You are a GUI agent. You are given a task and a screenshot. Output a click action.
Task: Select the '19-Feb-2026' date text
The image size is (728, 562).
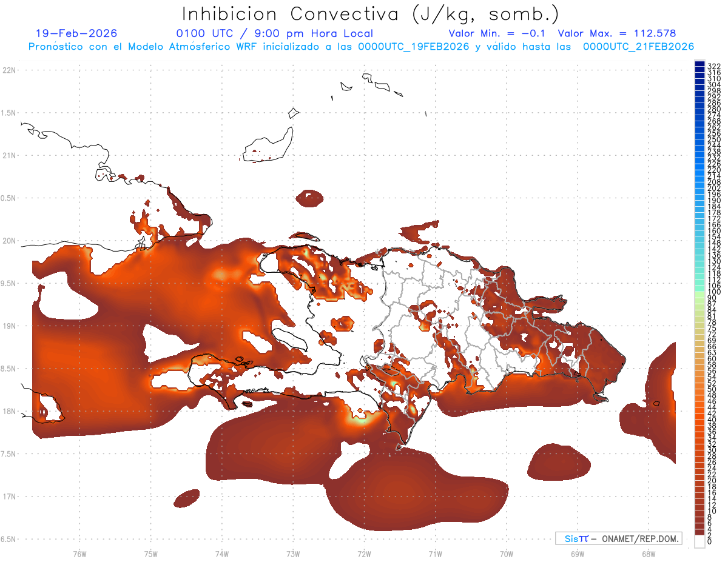click(x=76, y=33)
